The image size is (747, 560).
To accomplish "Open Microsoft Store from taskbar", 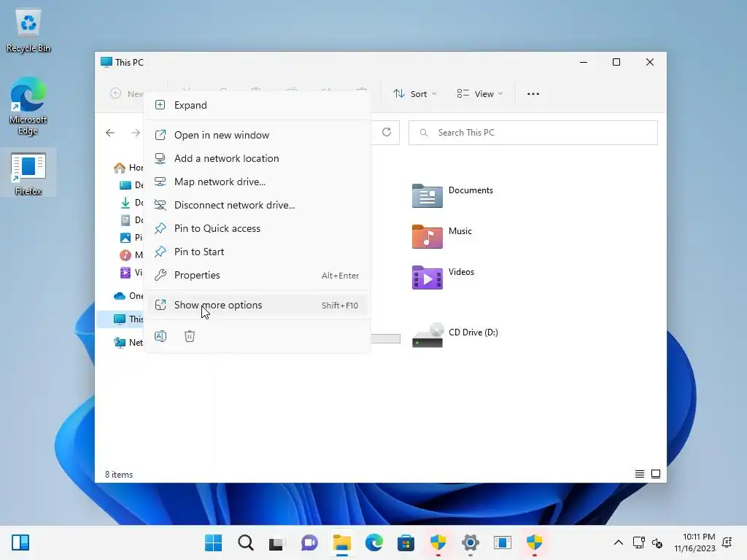I will coord(406,542).
